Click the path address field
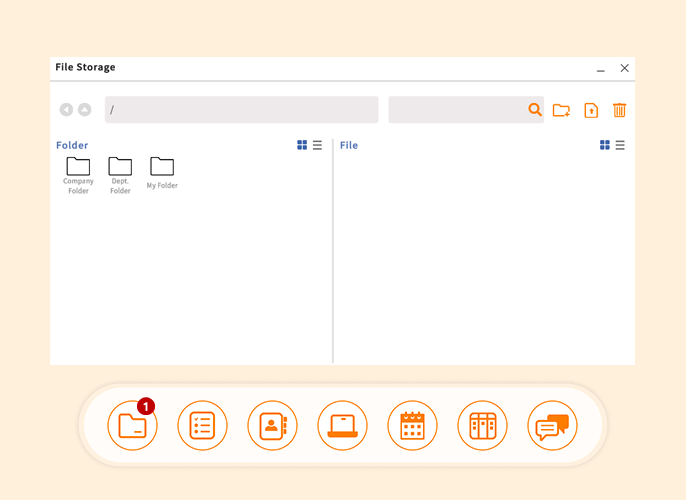This screenshot has height=500, width=686. point(242,109)
